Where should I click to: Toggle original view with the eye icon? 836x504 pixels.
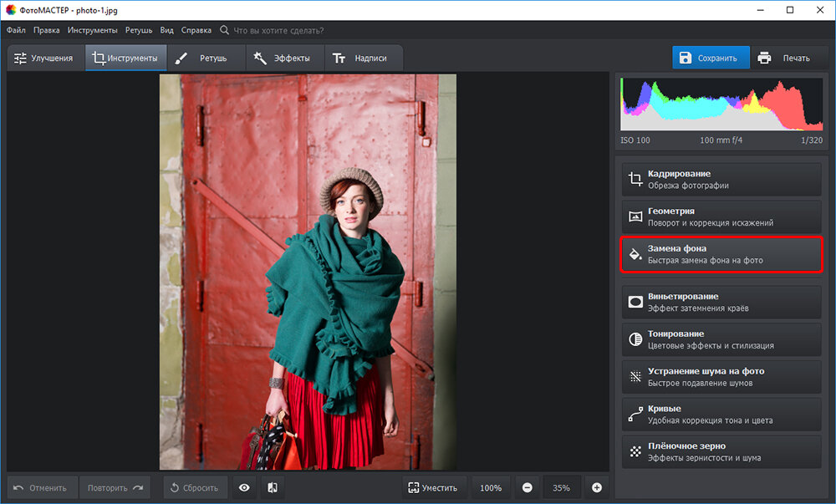tap(244, 487)
